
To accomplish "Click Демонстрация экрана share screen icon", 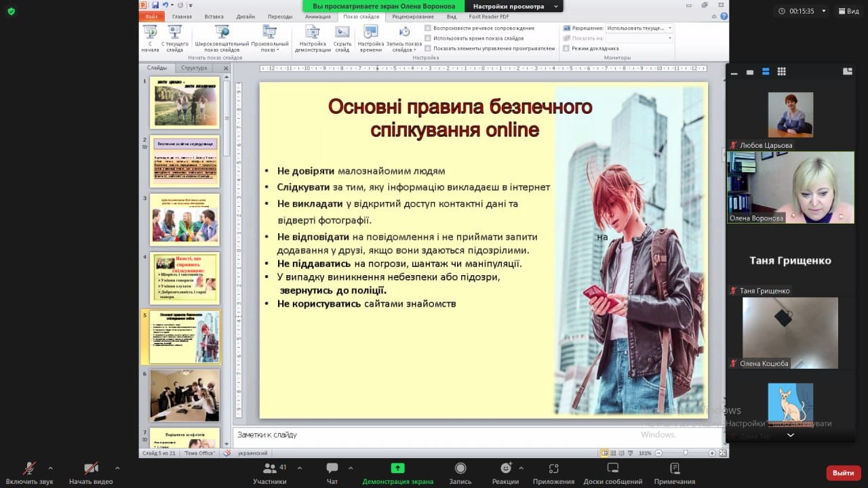I will click(x=397, y=468).
